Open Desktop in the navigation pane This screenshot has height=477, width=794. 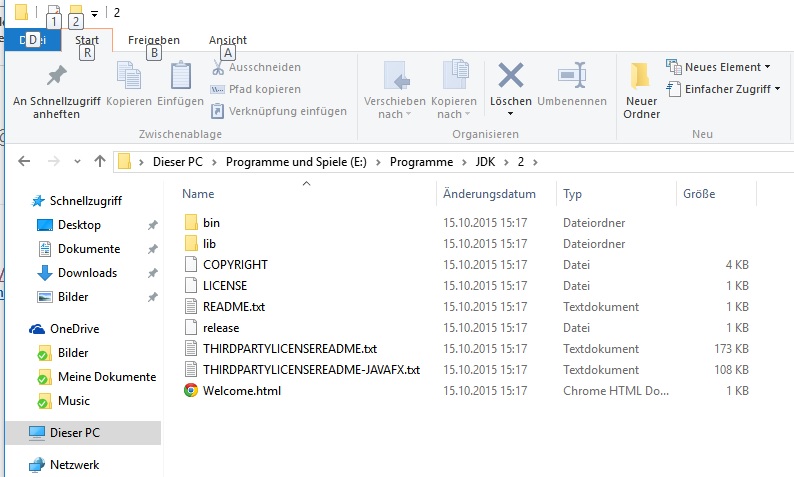[79, 225]
